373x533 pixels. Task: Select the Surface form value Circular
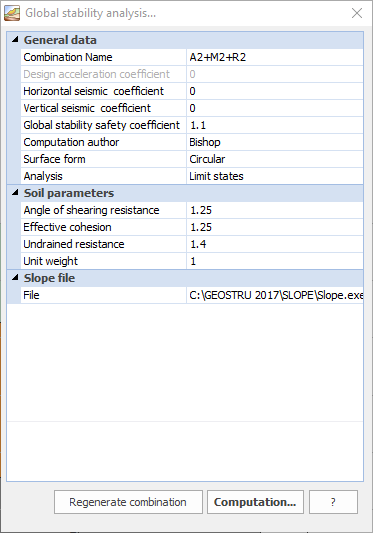click(x=275, y=159)
